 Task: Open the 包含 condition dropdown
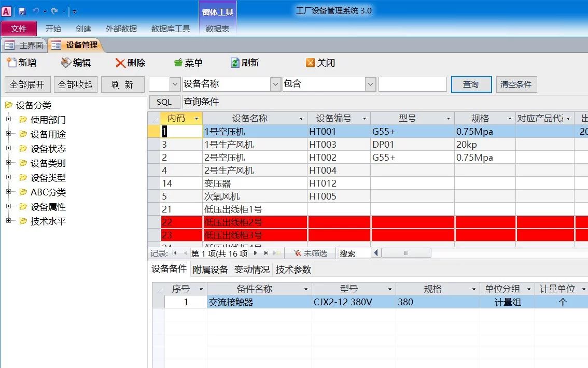click(370, 84)
